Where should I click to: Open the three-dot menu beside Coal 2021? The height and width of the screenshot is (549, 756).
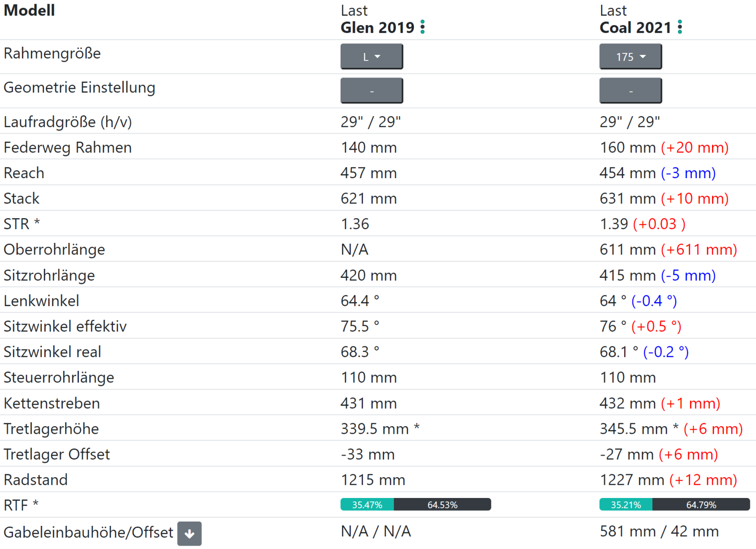tap(679, 27)
